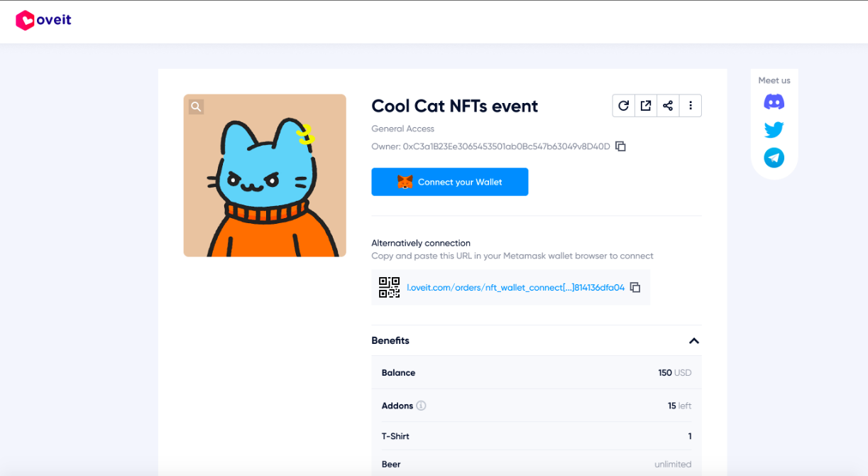
Task: Open NFT in new window icon
Action: [x=646, y=106]
